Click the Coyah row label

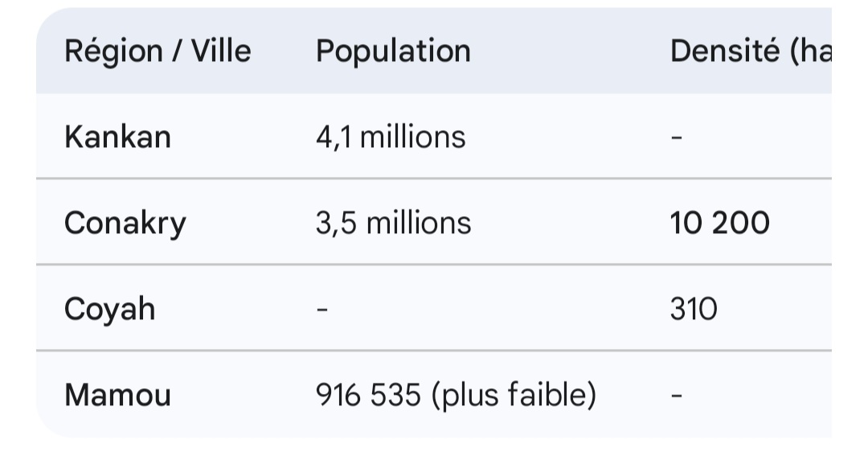click(109, 310)
